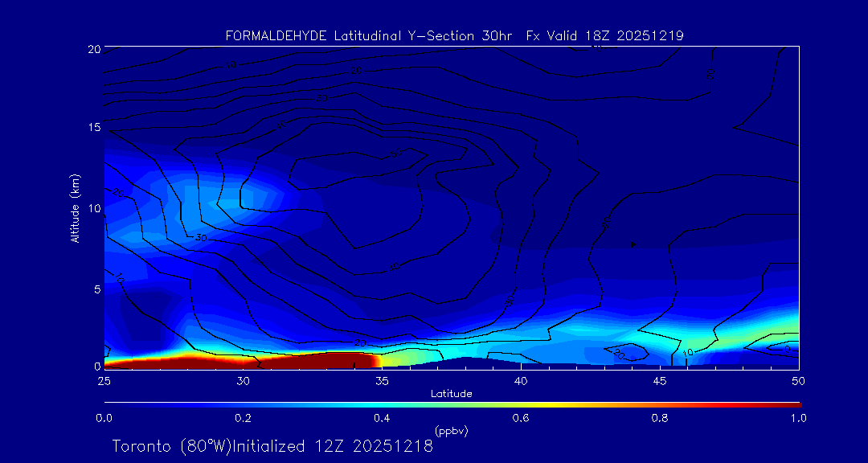Select 'Initialized 12Z 20251218' footer text
The height and width of the screenshot is (463, 868).
tap(332, 446)
